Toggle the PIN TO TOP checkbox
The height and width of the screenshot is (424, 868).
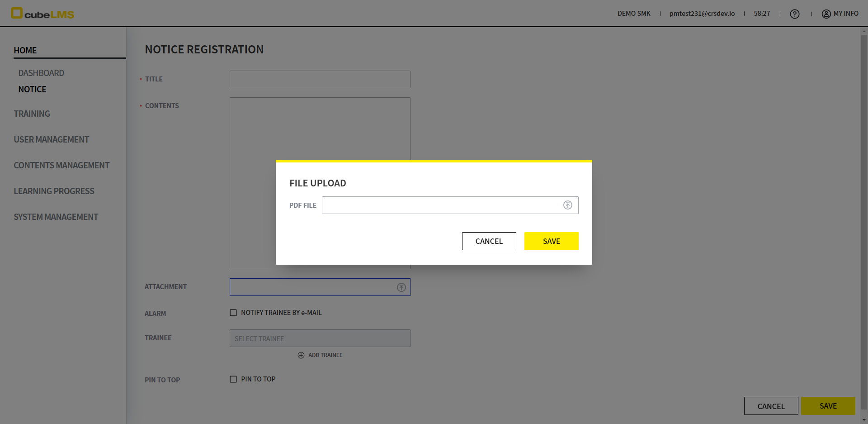(233, 379)
